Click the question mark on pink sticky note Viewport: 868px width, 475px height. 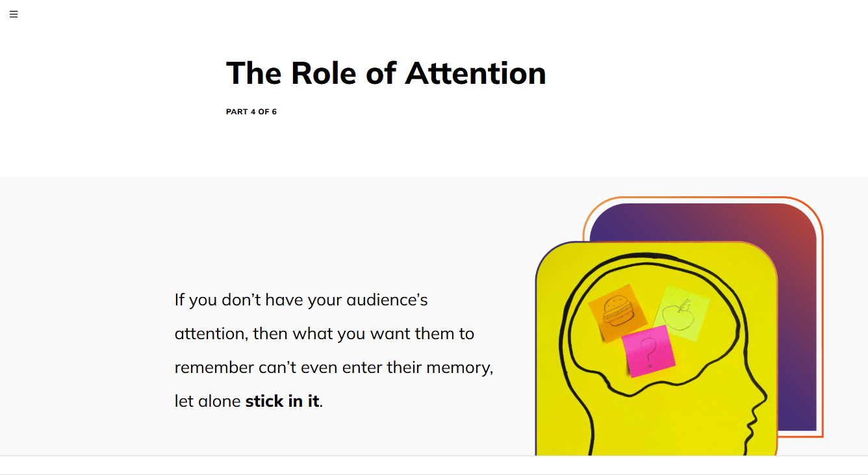[x=648, y=352]
